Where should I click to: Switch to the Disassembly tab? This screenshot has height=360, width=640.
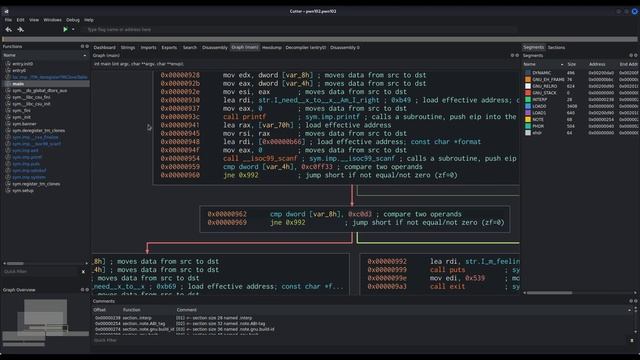click(215, 47)
